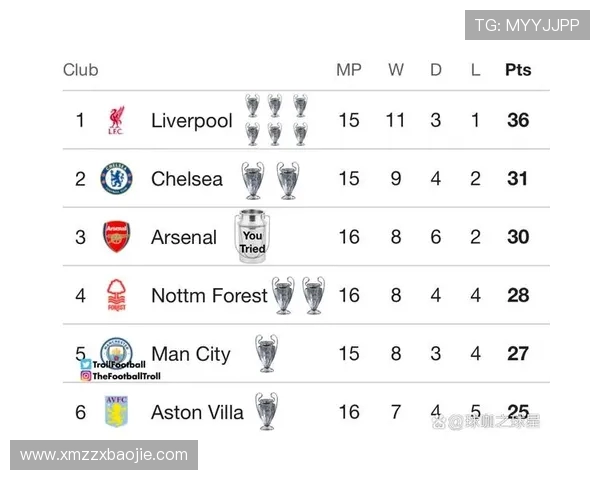Click the W column header

pyautogui.click(x=396, y=70)
